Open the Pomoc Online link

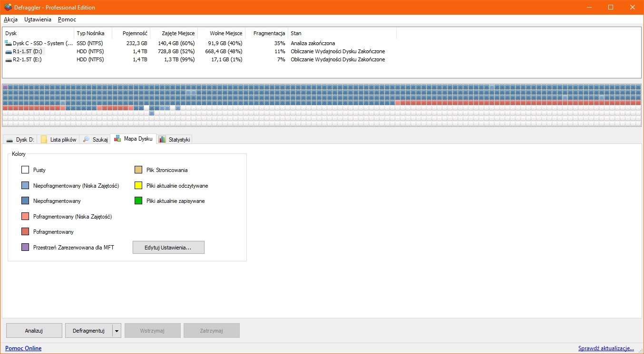(x=23, y=348)
